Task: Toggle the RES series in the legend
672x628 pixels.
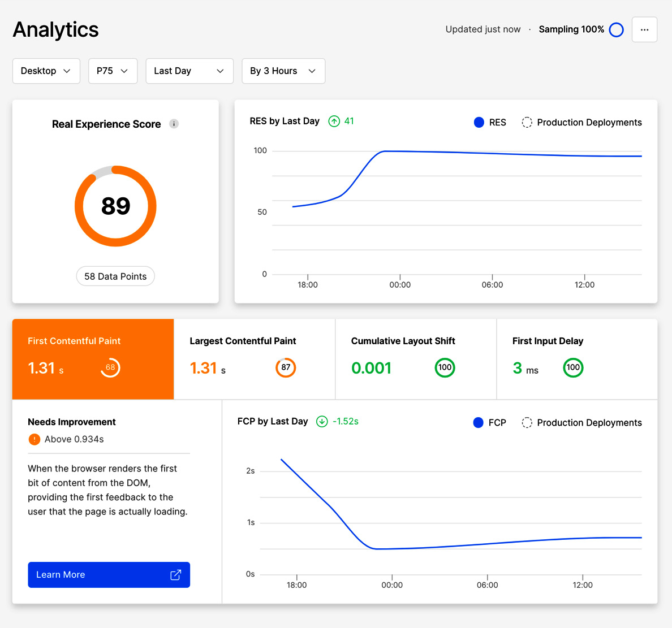Action: [x=489, y=122]
